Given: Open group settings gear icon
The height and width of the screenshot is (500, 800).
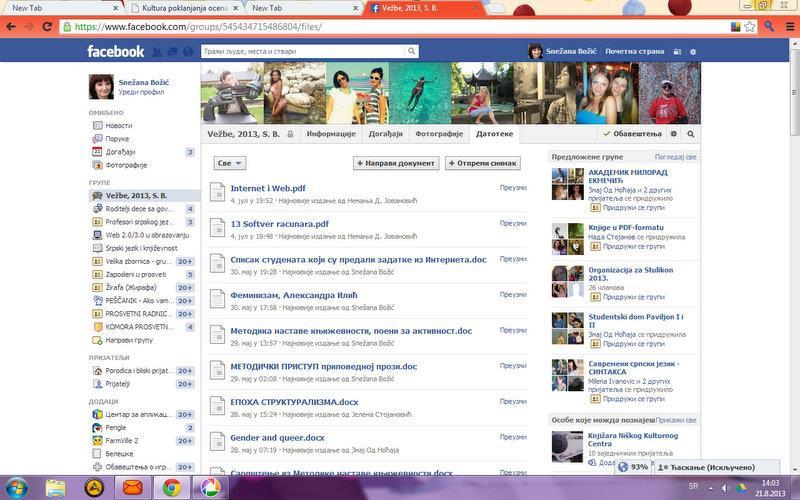Looking at the screenshot, I should (673, 134).
